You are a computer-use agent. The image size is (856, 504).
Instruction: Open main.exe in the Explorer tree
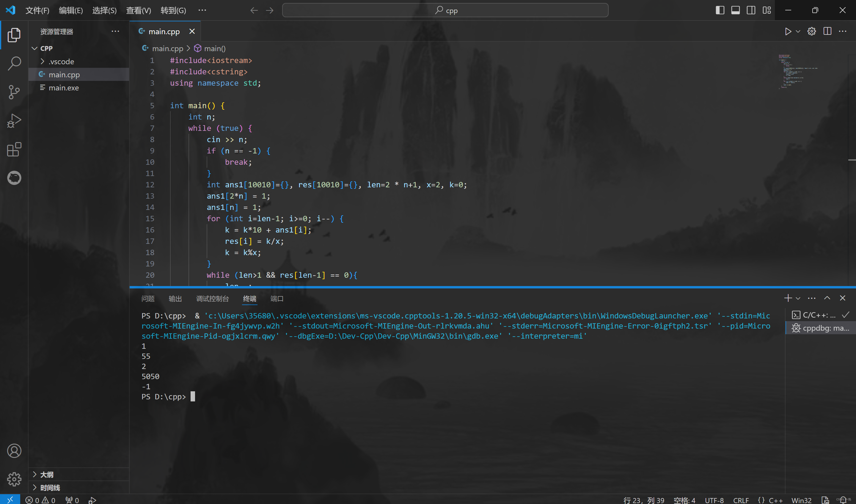coord(79,88)
